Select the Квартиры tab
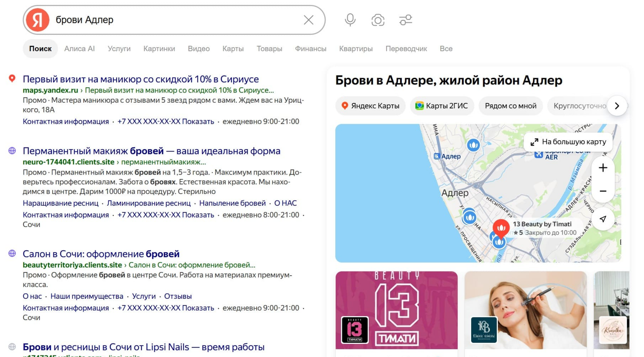The width and height of the screenshot is (644, 357). [x=356, y=49]
